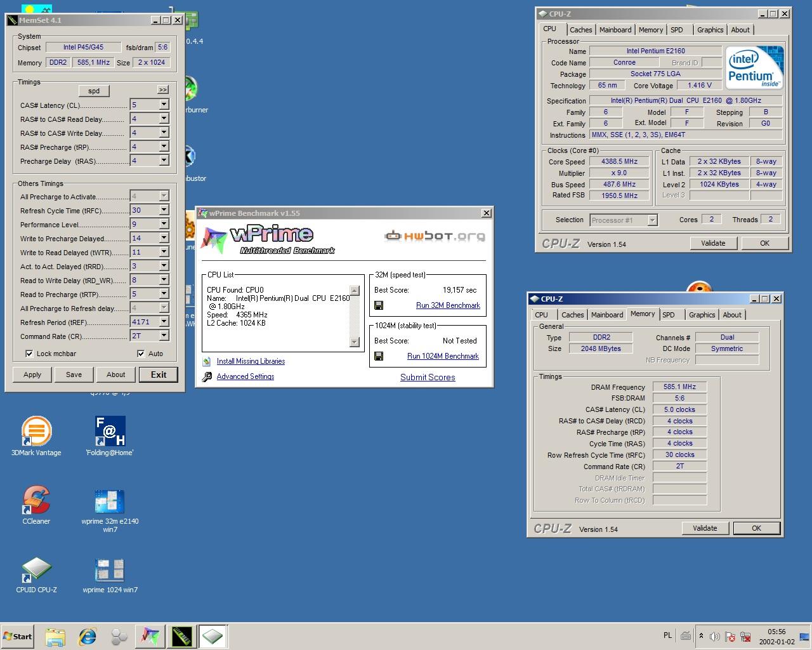Viewport: 812px width, 650px height.
Task: Open the Refresh Period (tREF) dropdown
Action: pyautogui.click(x=164, y=322)
